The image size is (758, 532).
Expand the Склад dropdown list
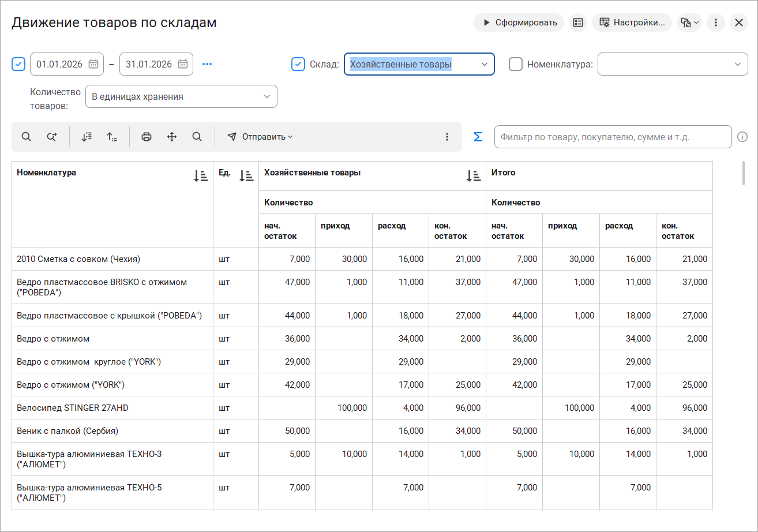coord(484,64)
